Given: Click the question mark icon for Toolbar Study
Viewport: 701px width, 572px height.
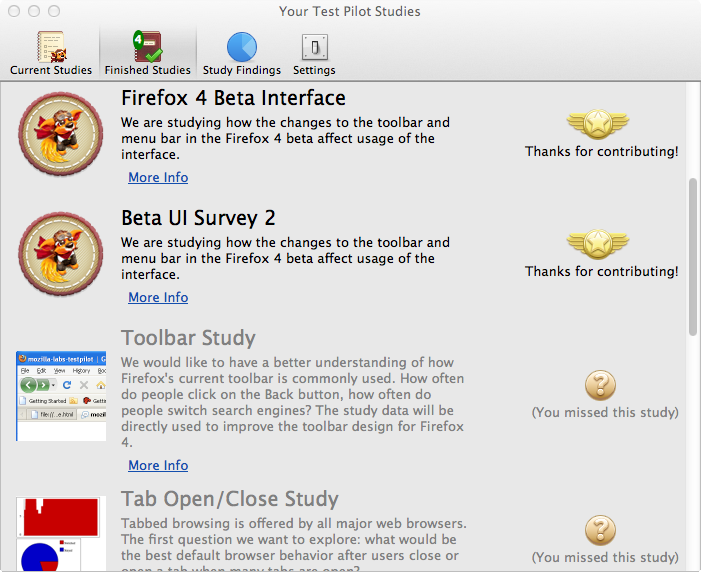Looking at the screenshot, I should pos(600,385).
